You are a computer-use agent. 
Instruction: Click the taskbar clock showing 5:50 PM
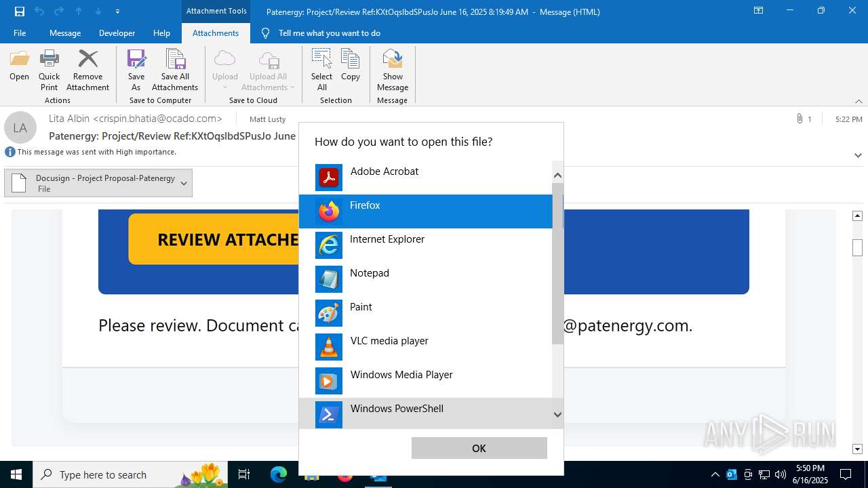[x=810, y=474]
